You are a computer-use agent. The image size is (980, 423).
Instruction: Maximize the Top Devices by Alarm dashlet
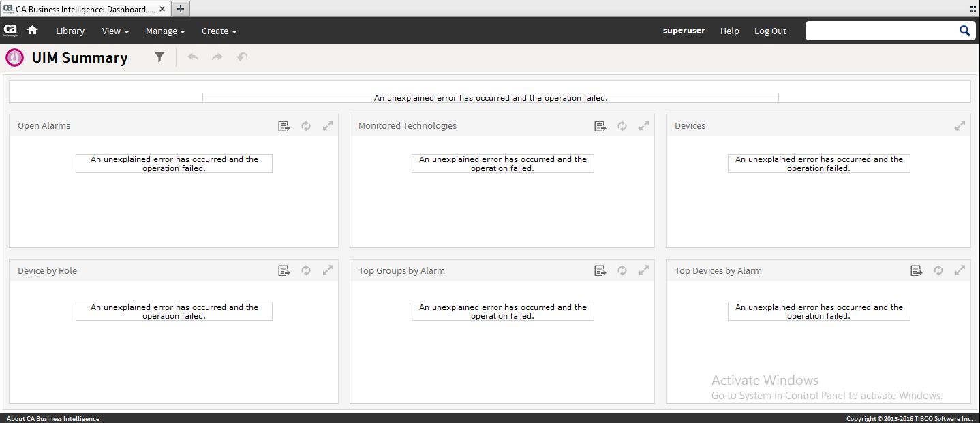[x=960, y=270]
